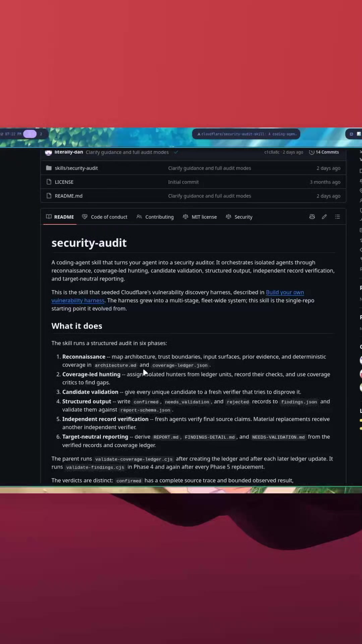Click the file icon next to LICENSE

49,182
